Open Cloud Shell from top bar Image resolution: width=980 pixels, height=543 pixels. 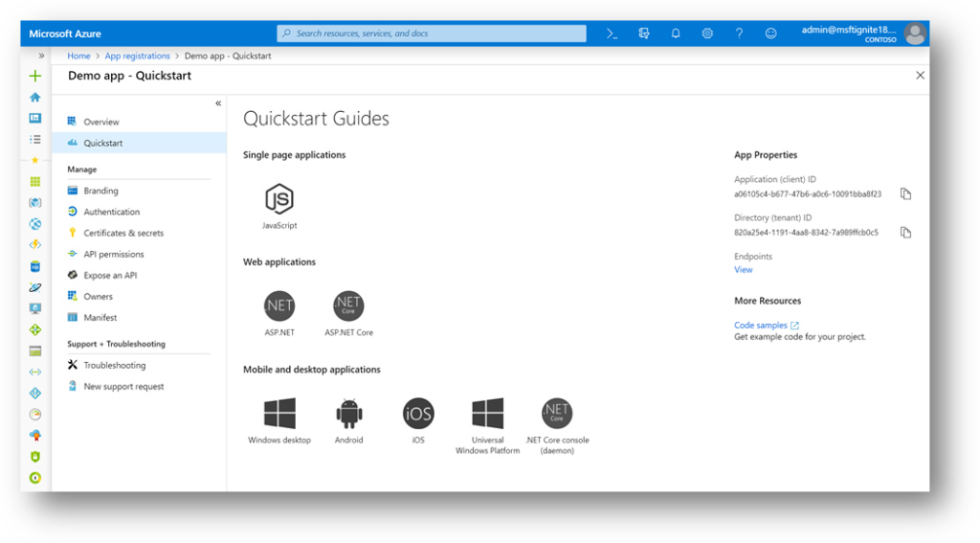tap(612, 34)
